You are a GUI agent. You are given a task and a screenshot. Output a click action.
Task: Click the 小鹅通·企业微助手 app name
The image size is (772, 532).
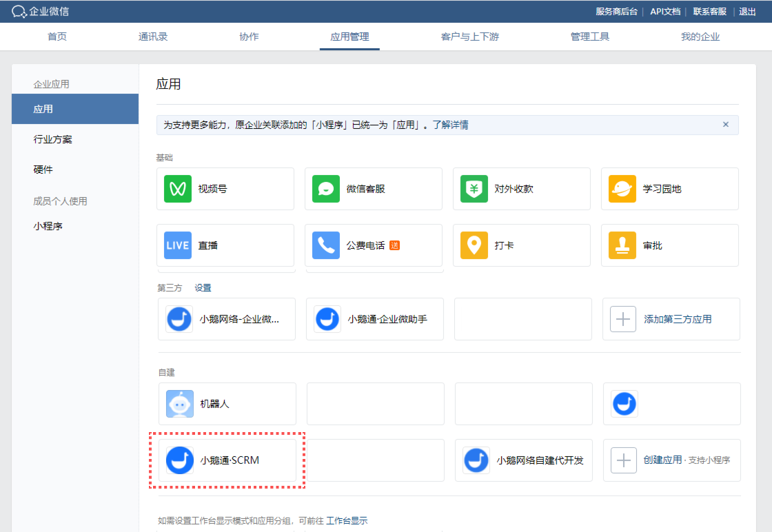(x=387, y=319)
